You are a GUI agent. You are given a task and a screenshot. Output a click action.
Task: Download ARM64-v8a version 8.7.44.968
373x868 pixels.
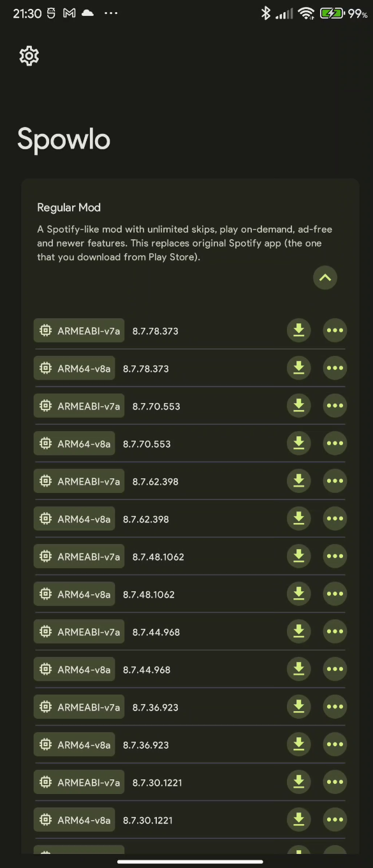pos(298,669)
